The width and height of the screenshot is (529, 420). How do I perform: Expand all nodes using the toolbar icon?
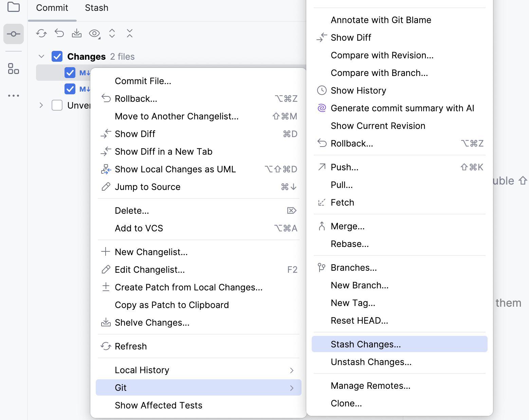click(x=112, y=33)
